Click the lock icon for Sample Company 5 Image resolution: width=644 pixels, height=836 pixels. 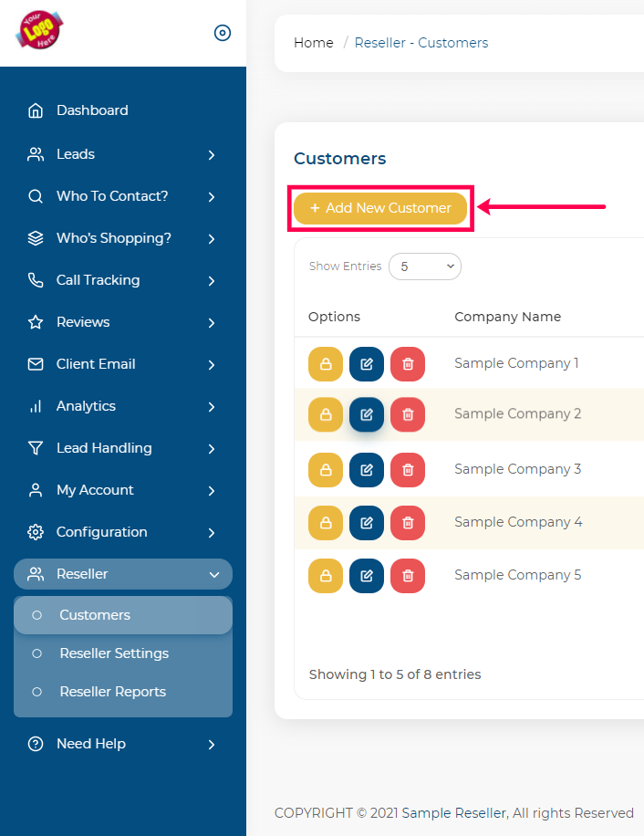point(326,576)
